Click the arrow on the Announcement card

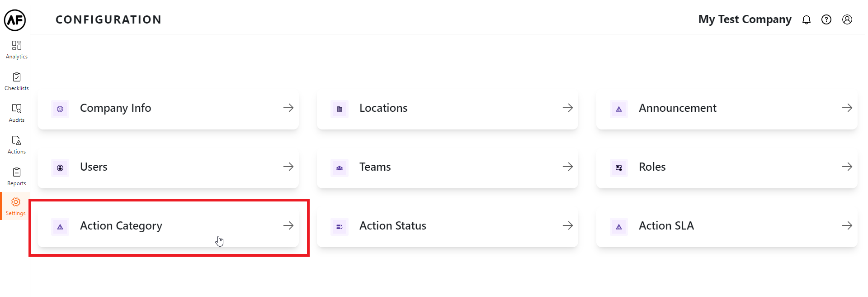tap(847, 108)
